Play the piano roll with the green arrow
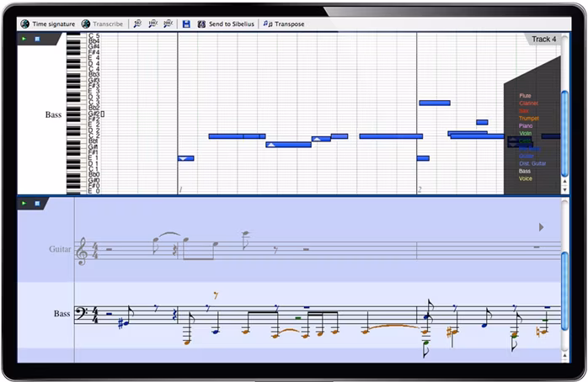 [24, 39]
